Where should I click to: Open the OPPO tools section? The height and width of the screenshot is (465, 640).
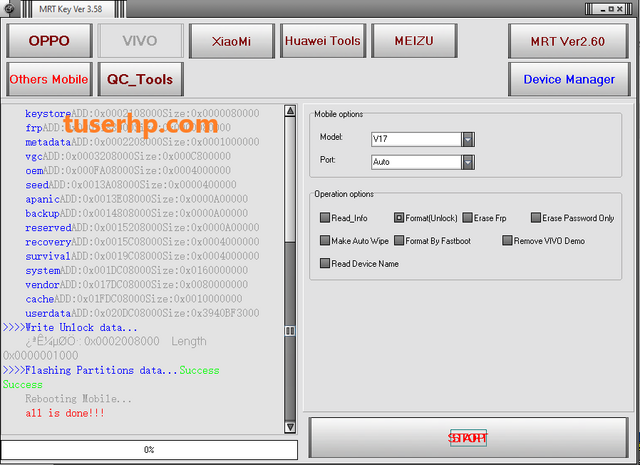coord(49,40)
